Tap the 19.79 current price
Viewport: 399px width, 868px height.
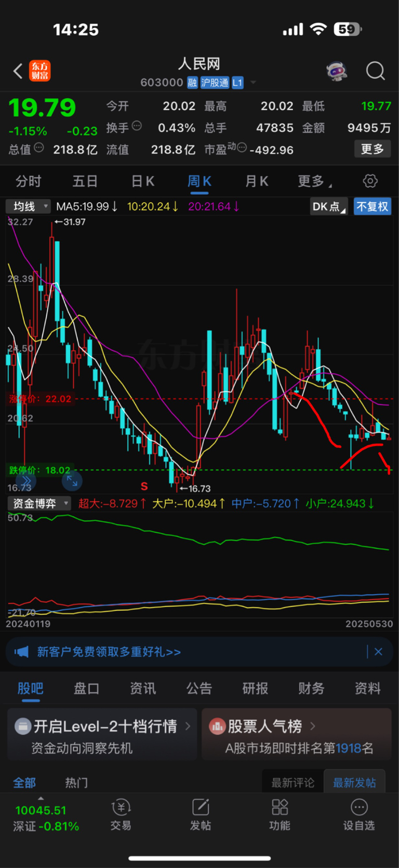(x=42, y=108)
